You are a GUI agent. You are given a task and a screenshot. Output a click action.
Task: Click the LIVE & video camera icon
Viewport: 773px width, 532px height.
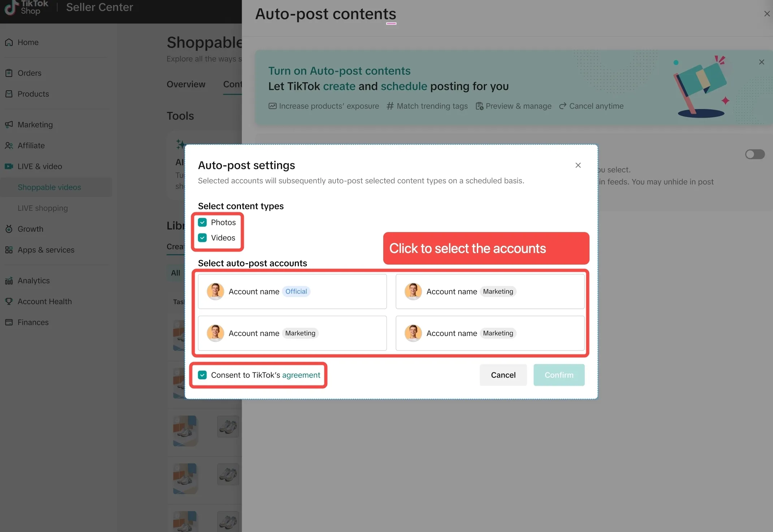(9, 166)
